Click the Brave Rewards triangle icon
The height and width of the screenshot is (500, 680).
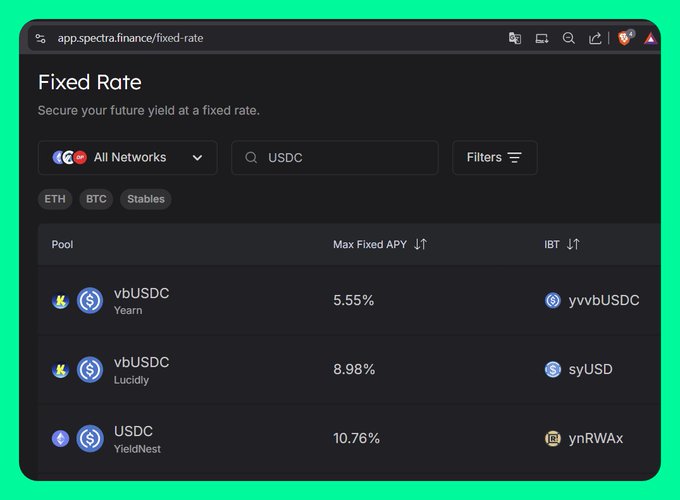pyautogui.click(x=651, y=39)
